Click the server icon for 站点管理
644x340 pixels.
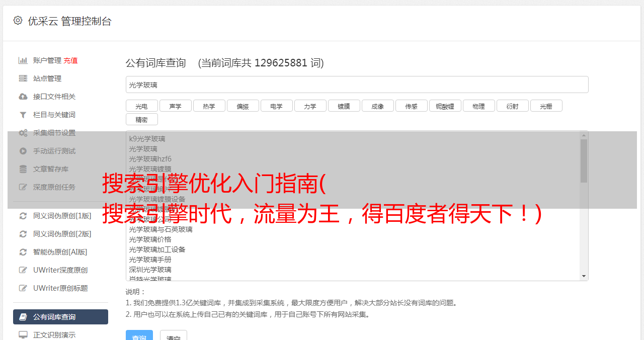(x=23, y=78)
